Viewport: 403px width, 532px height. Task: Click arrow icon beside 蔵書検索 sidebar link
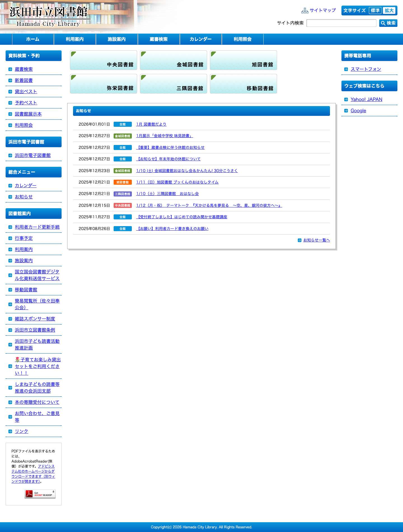pyautogui.click(x=10, y=69)
